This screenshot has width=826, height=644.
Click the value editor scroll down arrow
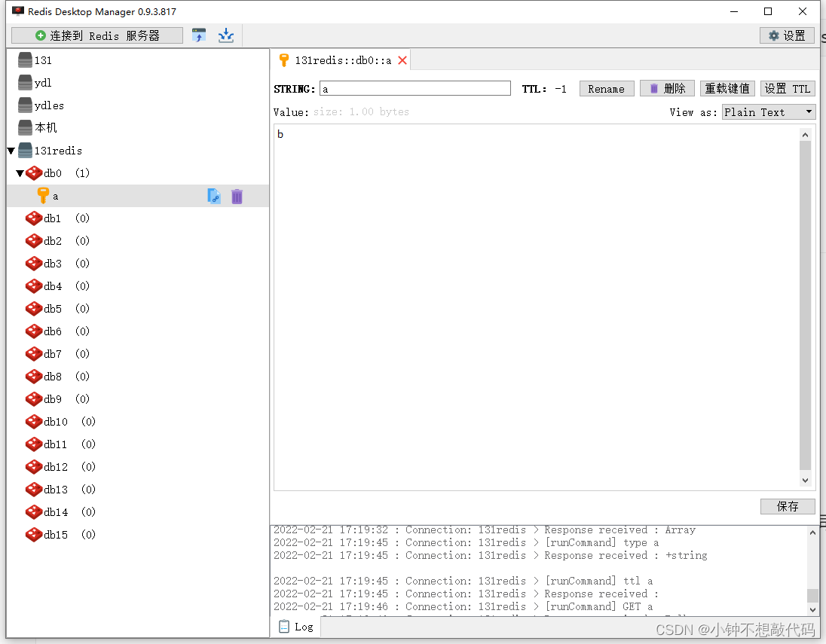[x=805, y=480]
